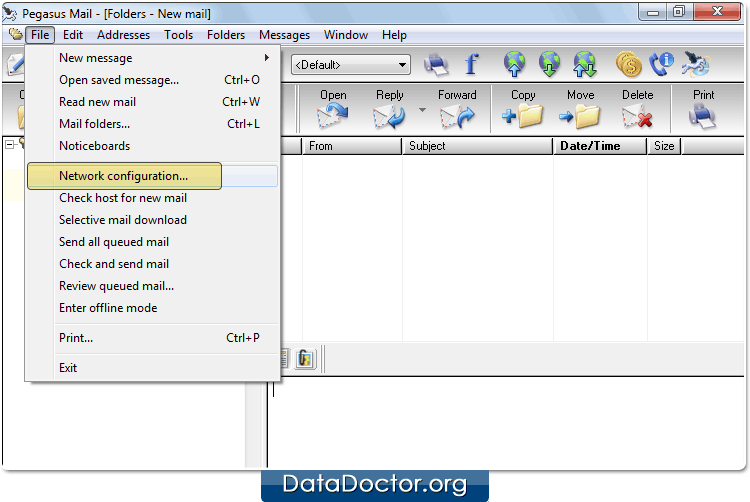Image resolution: width=750 pixels, height=502 pixels.
Task: Sort messages by Date/Time column header
Action: click(x=600, y=146)
